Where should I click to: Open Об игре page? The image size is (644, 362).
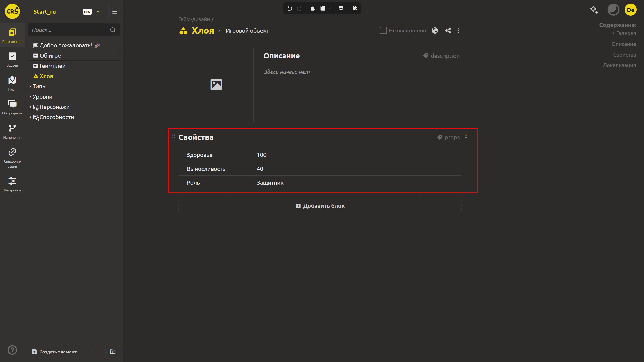tap(73, 56)
